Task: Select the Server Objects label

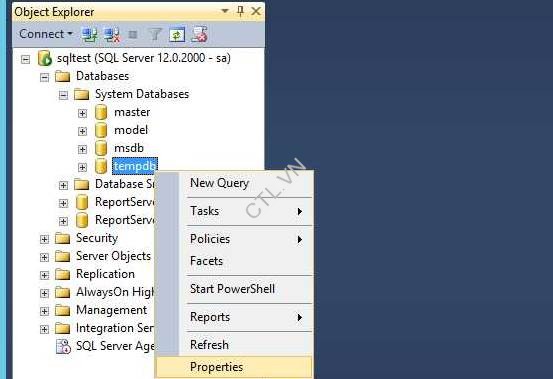Action: click(114, 256)
